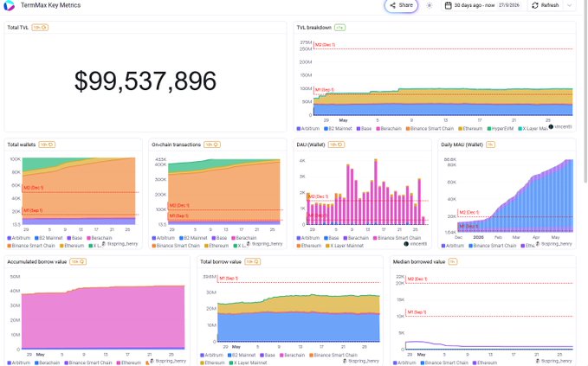Screen dimensions: 588x366
Task: Open tkspring_henry author link on Total borrow value
Action: click(361, 361)
